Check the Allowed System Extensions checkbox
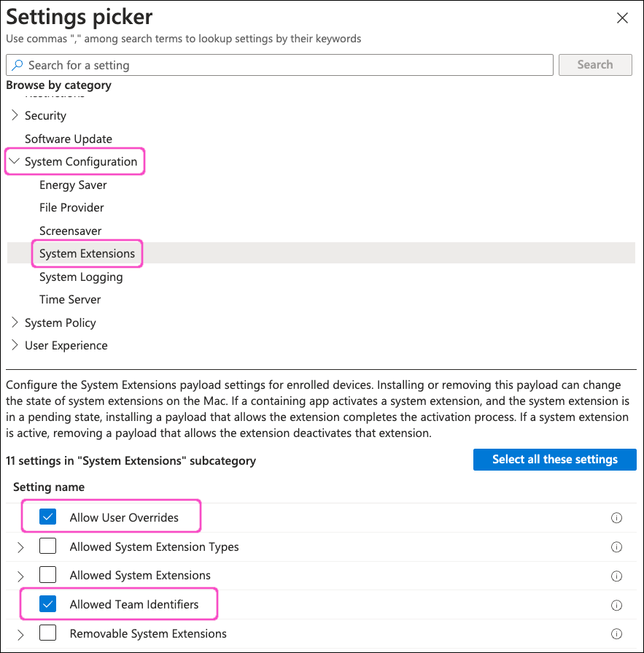644x653 pixels. [48, 575]
